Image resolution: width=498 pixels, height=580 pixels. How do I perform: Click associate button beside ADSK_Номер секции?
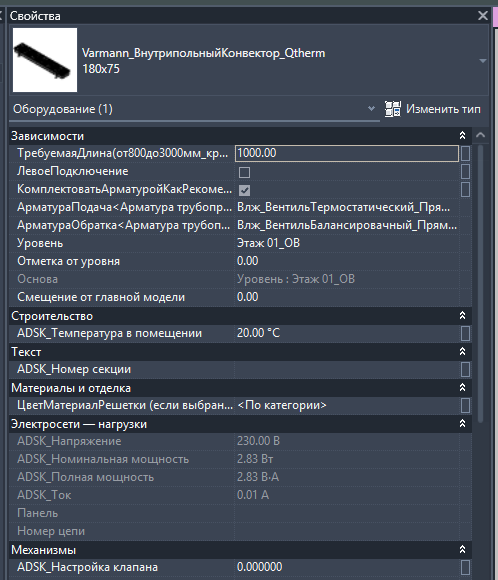pyautogui.click(x=465, y=369)
